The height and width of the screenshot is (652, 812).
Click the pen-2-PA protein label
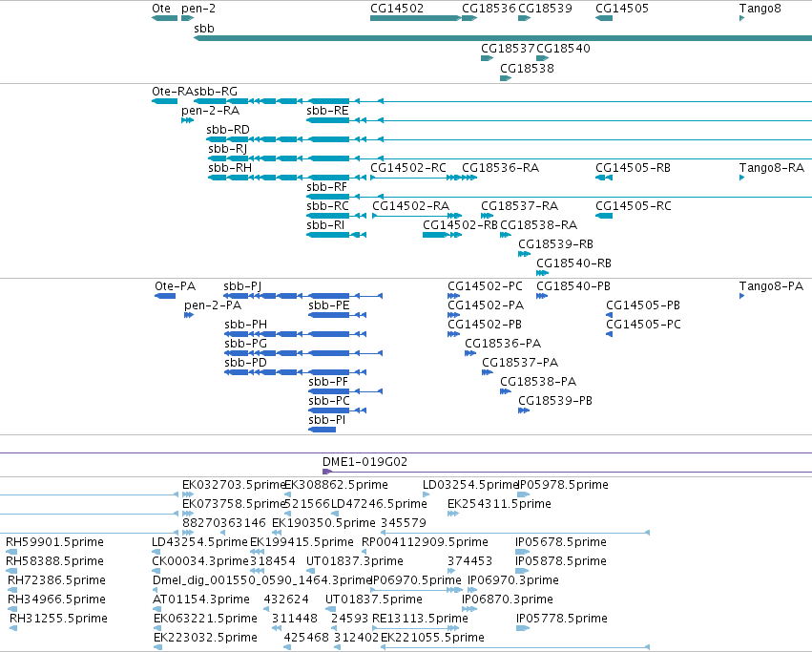[213, 305]
